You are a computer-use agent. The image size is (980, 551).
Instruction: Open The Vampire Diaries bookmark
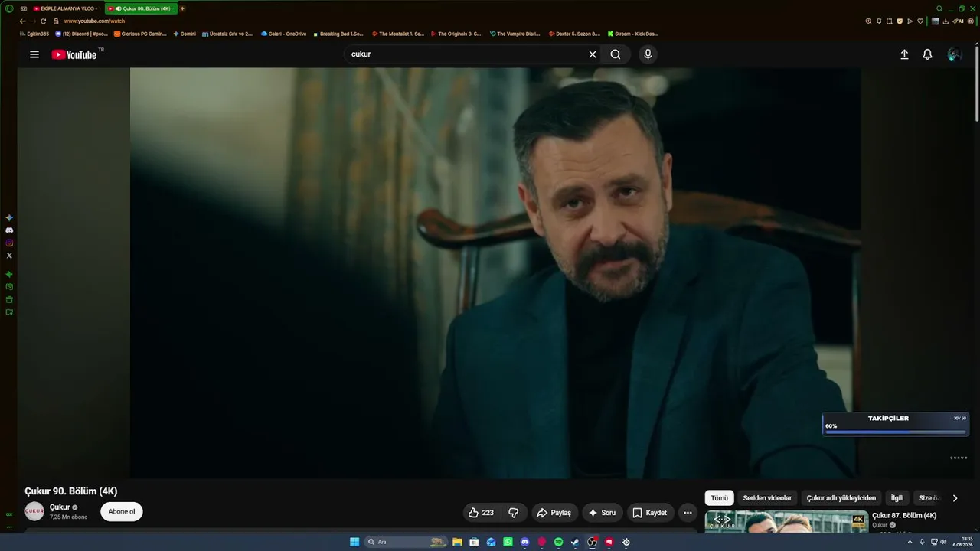tap(515, 34)
